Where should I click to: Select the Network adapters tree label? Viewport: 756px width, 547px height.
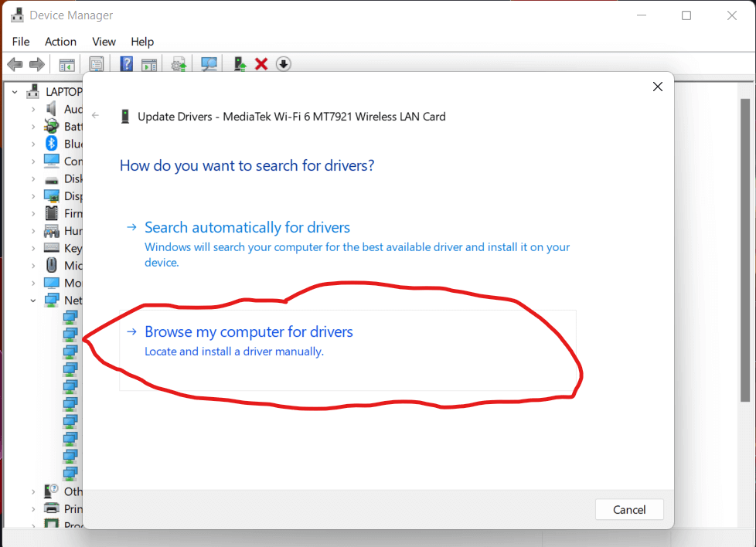(73, 301)
